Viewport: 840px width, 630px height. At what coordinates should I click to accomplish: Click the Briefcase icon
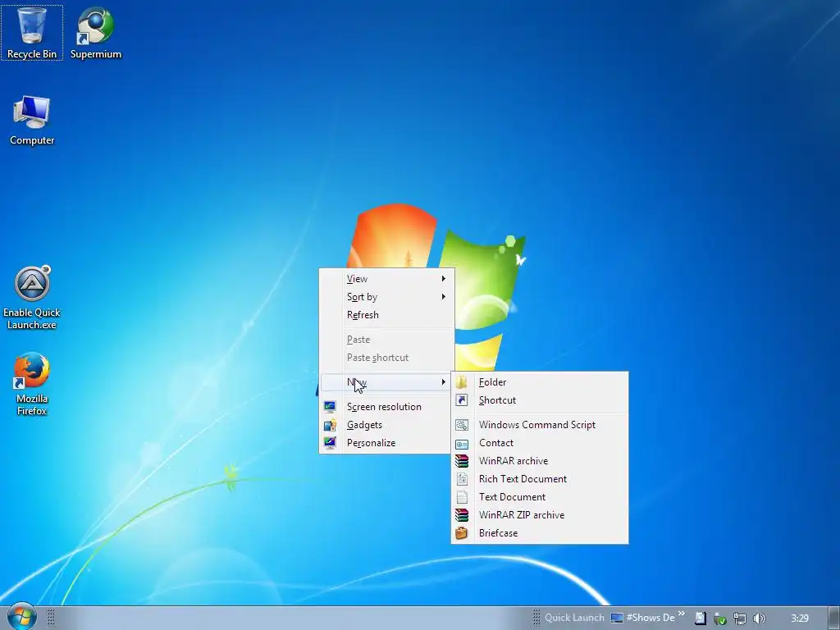point(461,533)
